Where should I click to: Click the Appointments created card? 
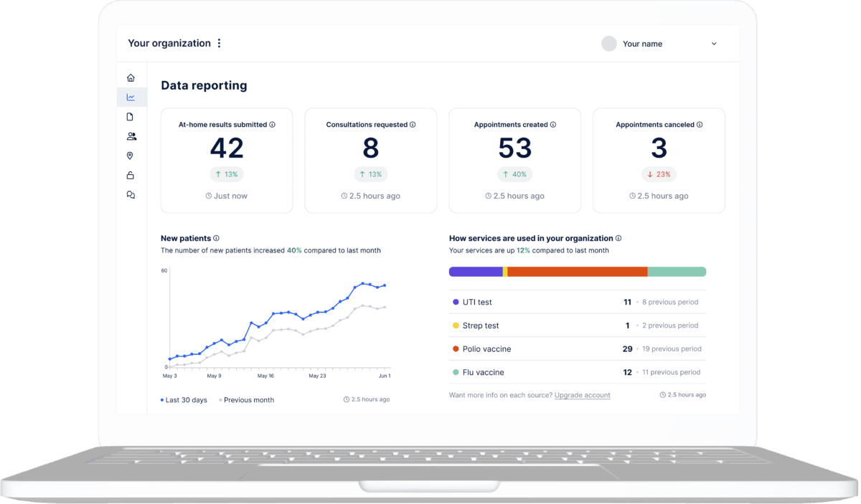point(514,161)
